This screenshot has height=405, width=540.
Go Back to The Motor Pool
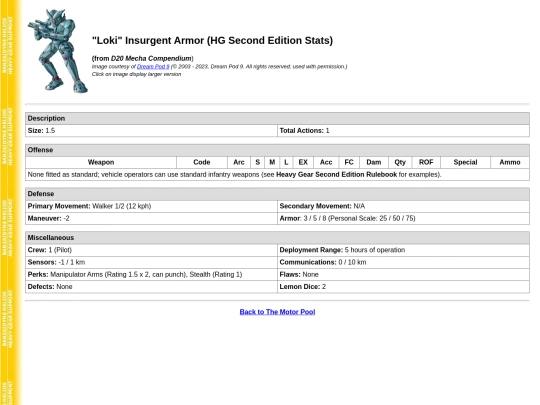click(277, 312)
